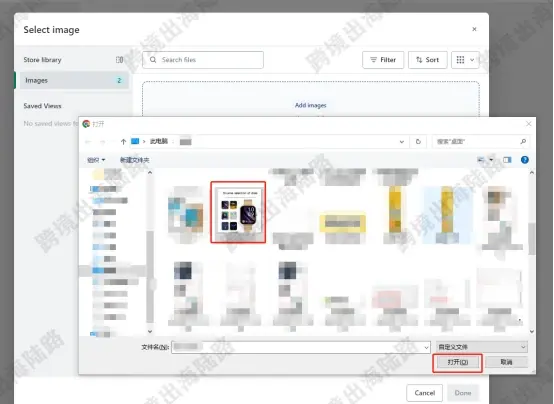This screenshot has height=404, width=554.
Task: Click the Chrome icon in dialog title
Action: (x=86, y=124)
